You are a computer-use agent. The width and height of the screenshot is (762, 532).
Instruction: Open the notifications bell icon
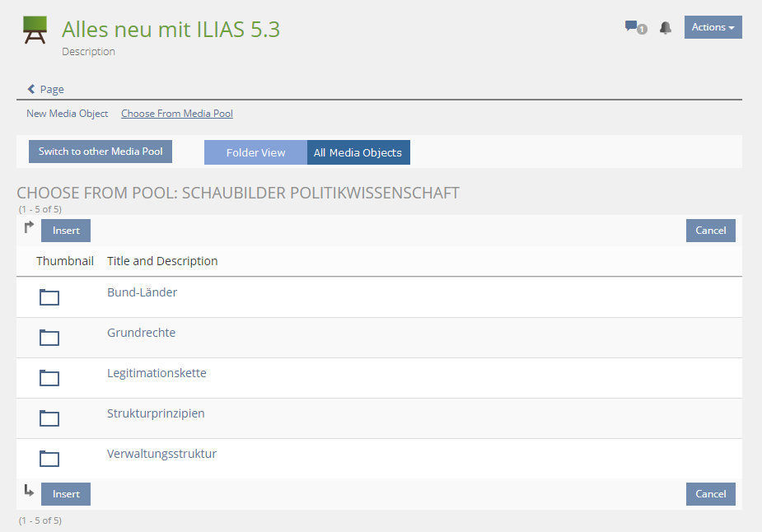666,28
